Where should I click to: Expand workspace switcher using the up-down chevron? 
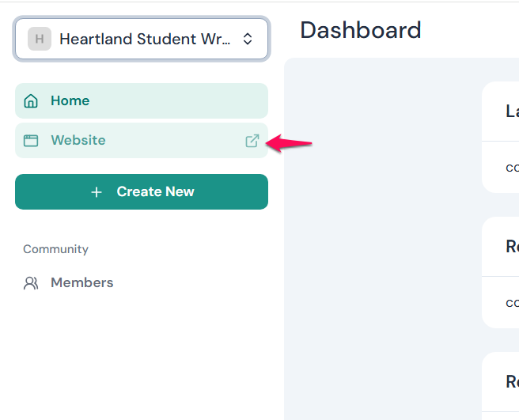(x=248, y=39)
